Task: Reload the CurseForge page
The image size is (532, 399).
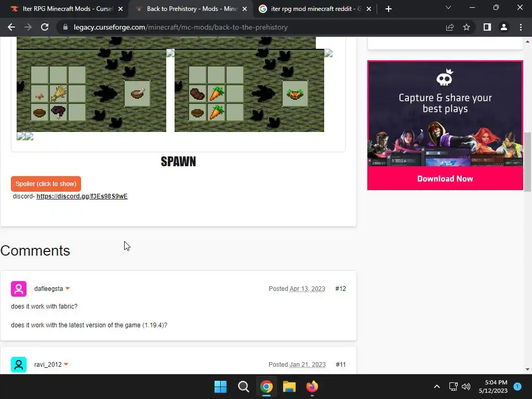Action: (x=45, y=27)
